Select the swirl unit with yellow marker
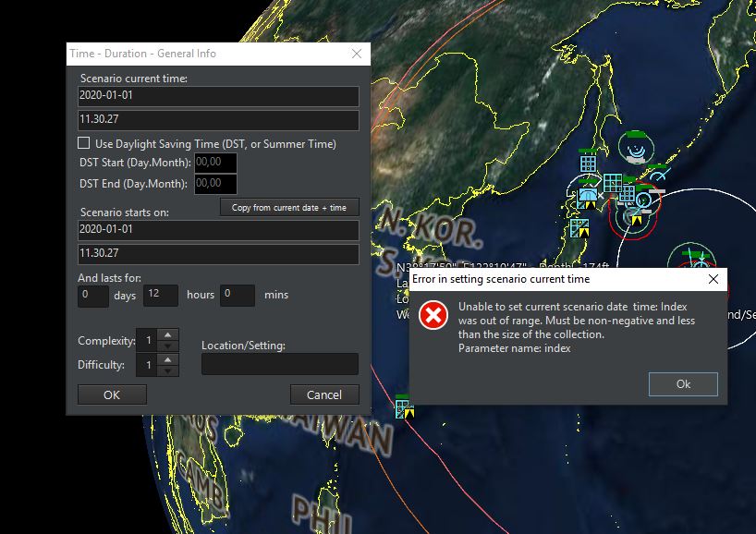The image size is (756, 534). (631, 217)
